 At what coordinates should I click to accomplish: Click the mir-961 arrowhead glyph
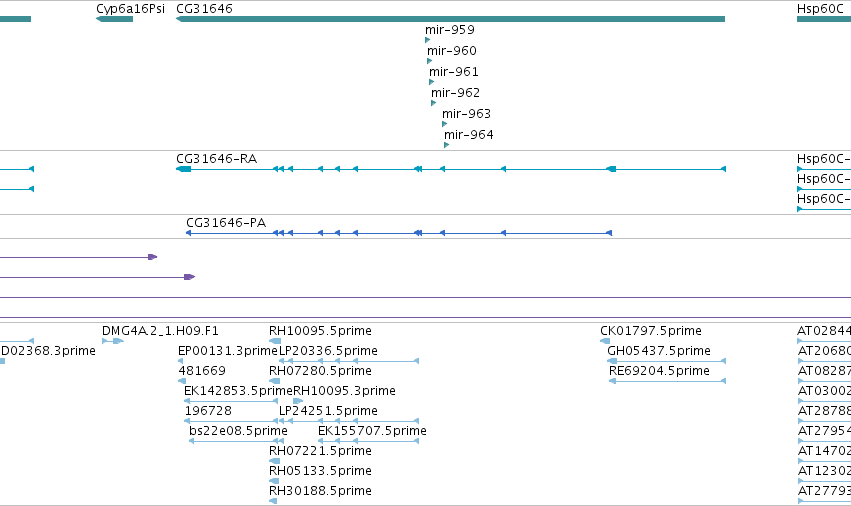[x=431, y=82]
